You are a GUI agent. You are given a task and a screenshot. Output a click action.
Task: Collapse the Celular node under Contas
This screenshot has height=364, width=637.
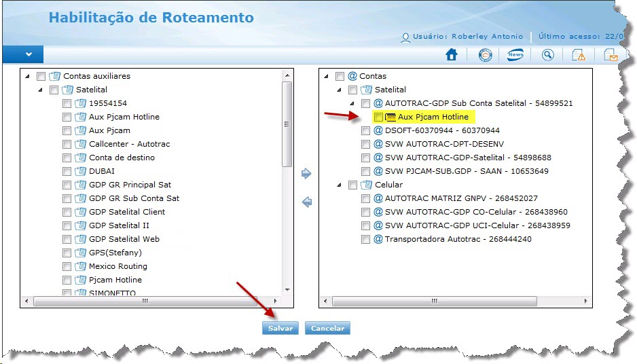coord(340,185)
